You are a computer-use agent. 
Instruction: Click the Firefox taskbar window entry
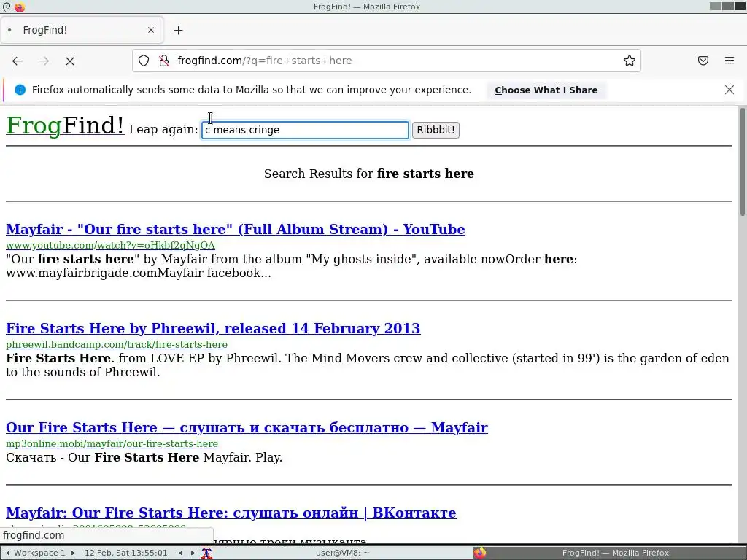click(609, 553)
